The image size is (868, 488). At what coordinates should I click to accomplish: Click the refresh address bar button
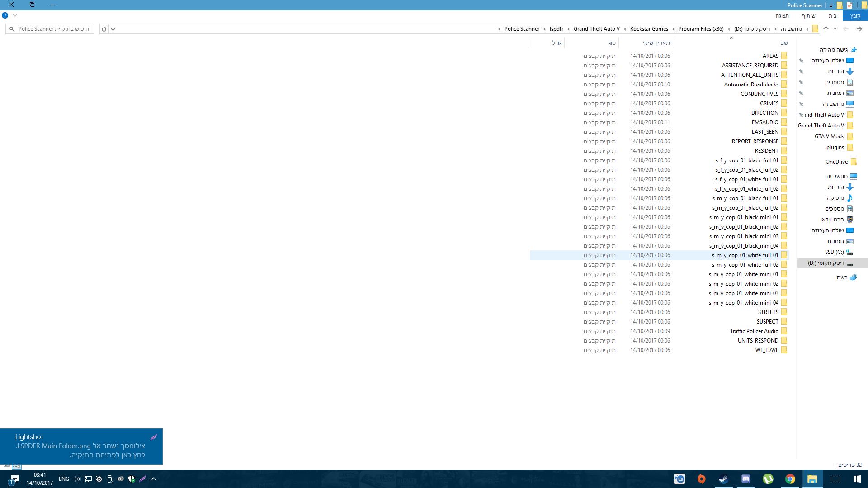(x=104, y=29)
